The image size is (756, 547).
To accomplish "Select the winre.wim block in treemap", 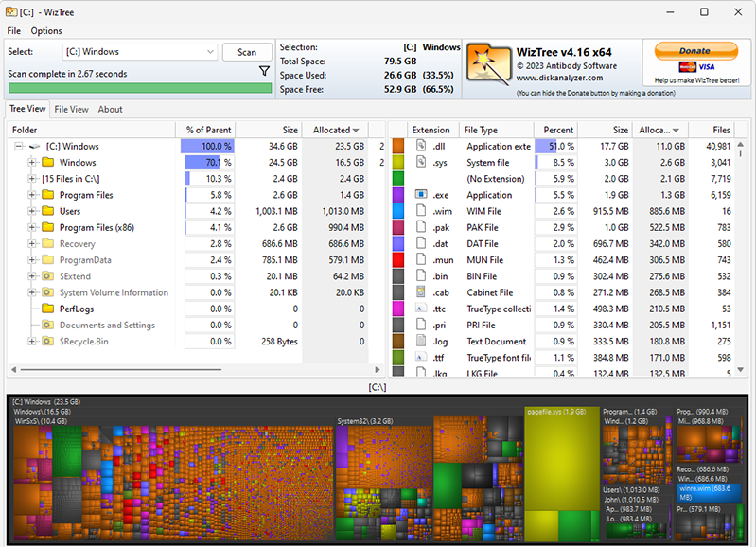I will (x=709, y=493).
